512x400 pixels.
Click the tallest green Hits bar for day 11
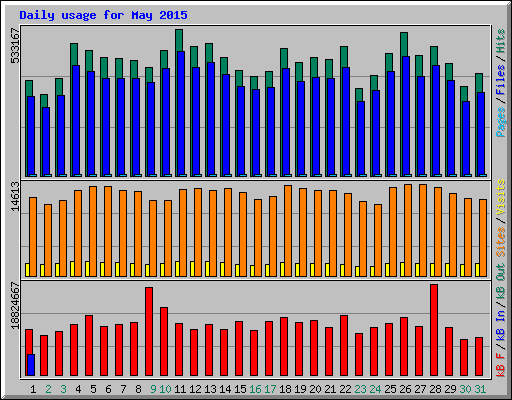[179, 40]
